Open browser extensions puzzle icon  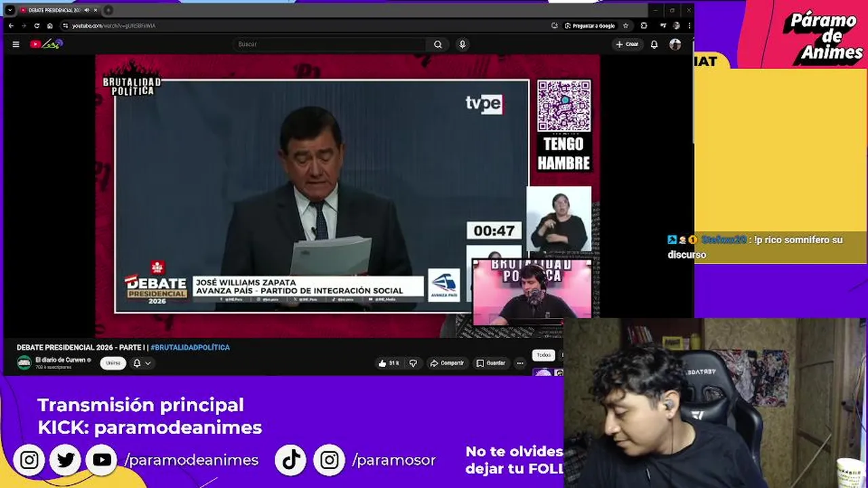(644, 26)
